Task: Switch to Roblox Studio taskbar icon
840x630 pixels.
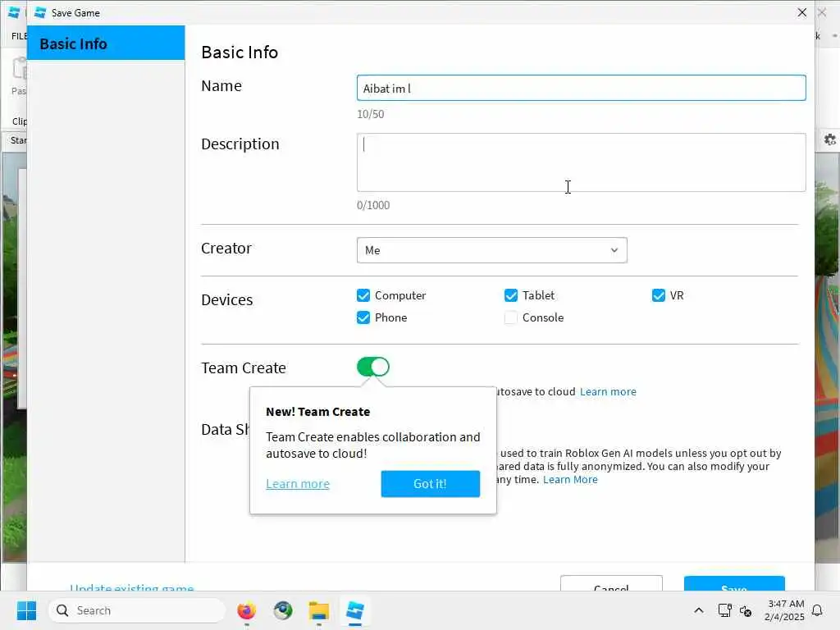Action: (355, 610)
